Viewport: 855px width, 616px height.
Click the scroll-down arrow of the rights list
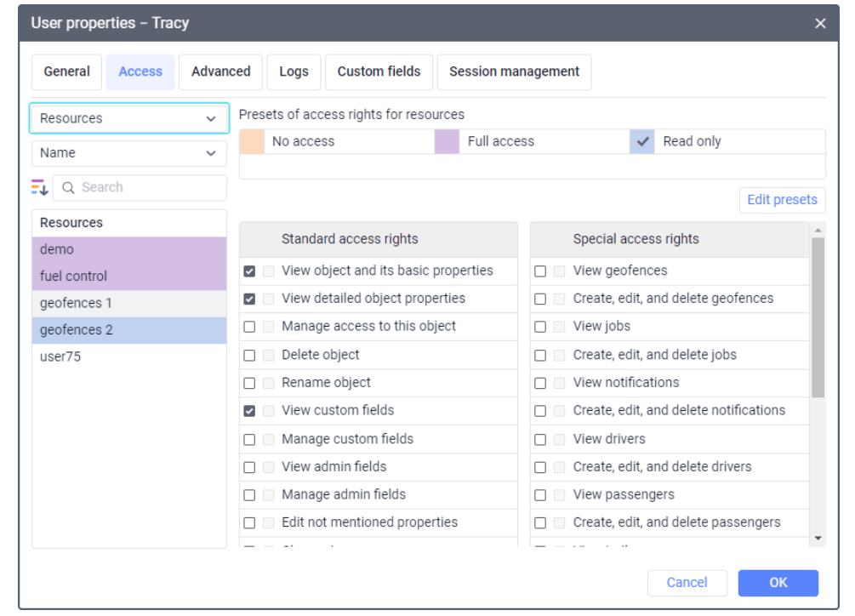point(818,538)
